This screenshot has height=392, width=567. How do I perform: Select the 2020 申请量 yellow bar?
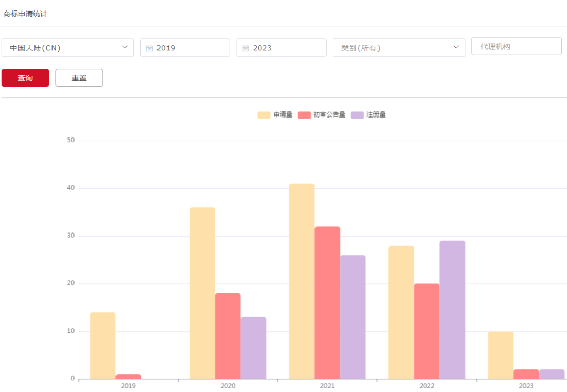pos(202,293)
